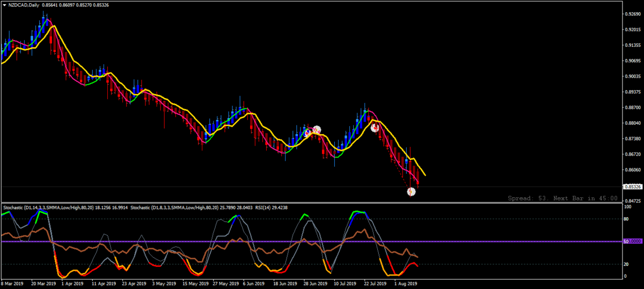Click the 0.92690 price scale label
644x289 pixels.
tap(632, 14)
